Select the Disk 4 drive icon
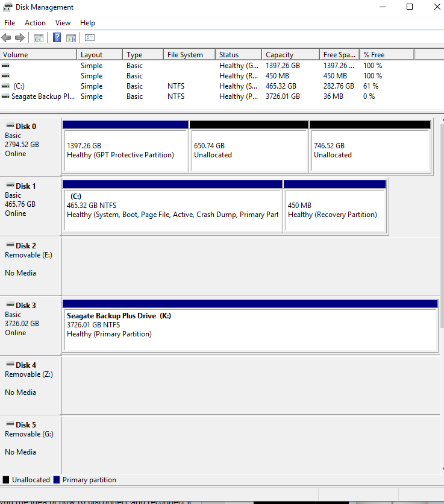 click(x=10, y=364)
